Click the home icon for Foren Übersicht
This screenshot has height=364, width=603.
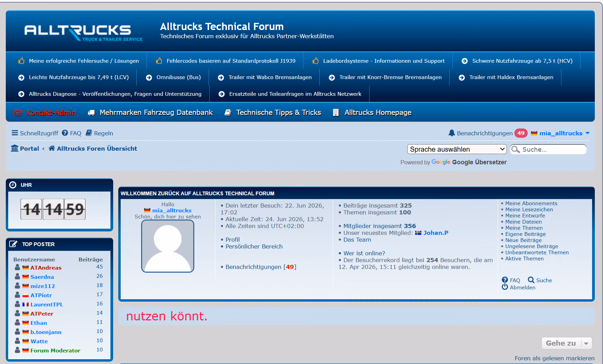pyautogui.click(x=52, y=148)
